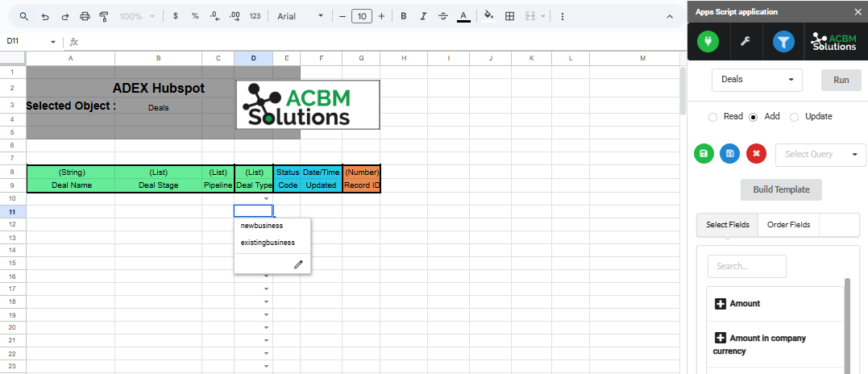Open Deal Type dropdown arrow in row 17

point(266,289)
